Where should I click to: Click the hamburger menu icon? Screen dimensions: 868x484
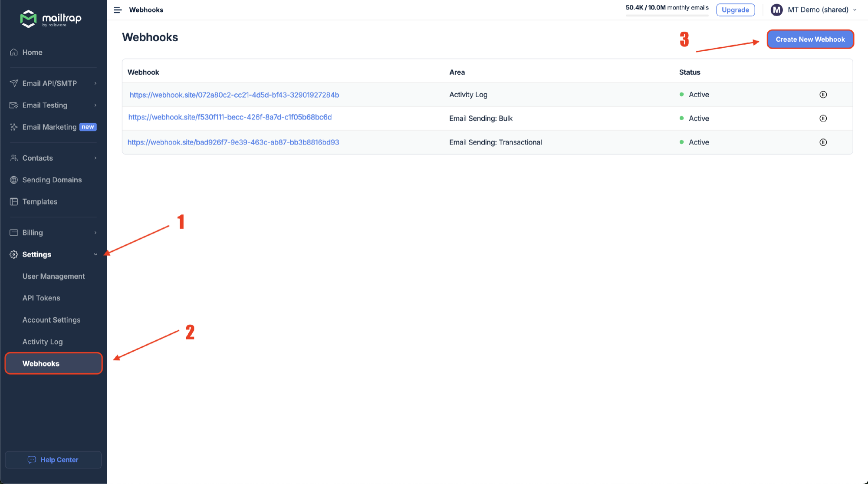(118, 10)
